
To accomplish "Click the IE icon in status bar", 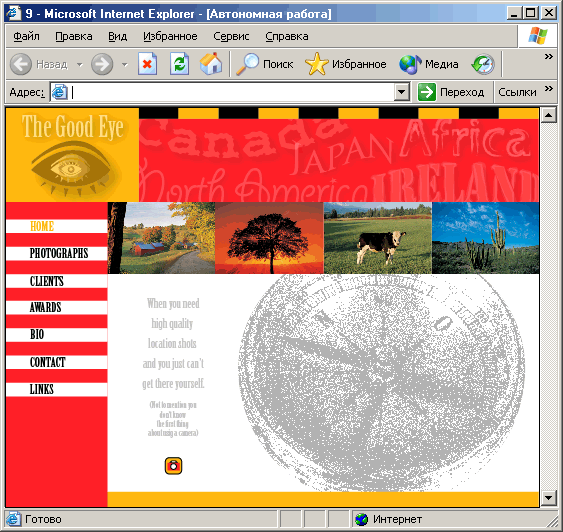I will click(13, 519).
